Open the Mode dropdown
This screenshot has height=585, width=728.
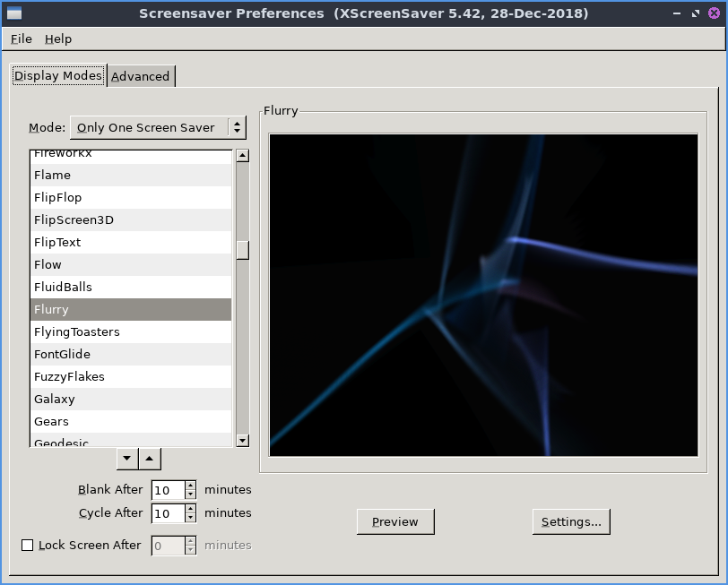(158, 127)
